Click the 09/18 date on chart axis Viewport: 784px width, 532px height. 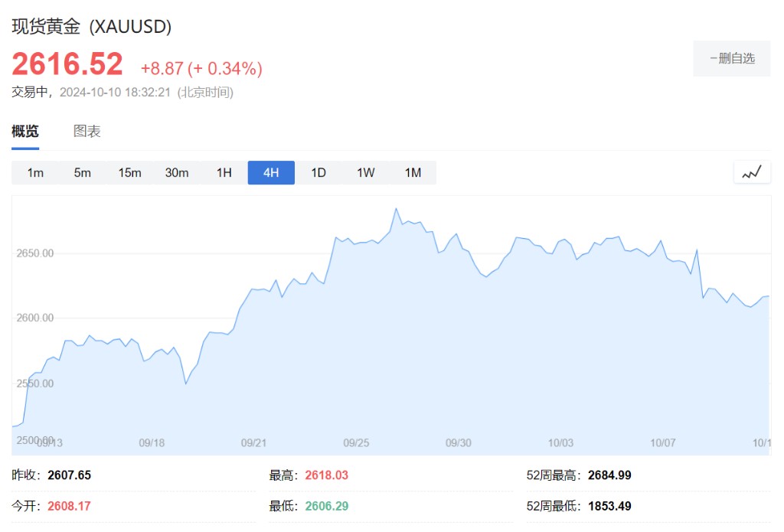(x=152, y=442)
